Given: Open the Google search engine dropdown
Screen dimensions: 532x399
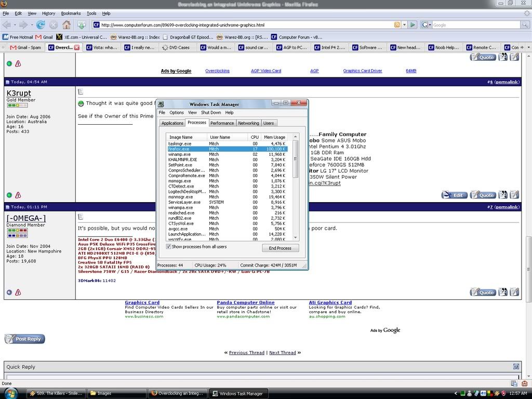Looking at the screenshot, I should click(427, 25).
